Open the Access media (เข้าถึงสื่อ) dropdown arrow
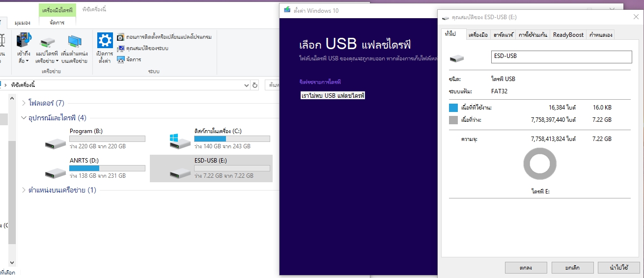This screenshot has width=644, height=278. click(28, 61)
